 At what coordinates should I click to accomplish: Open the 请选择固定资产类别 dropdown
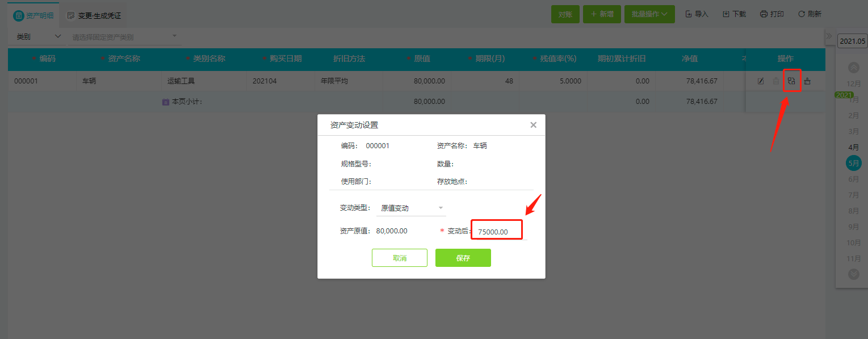pos(124,36)
